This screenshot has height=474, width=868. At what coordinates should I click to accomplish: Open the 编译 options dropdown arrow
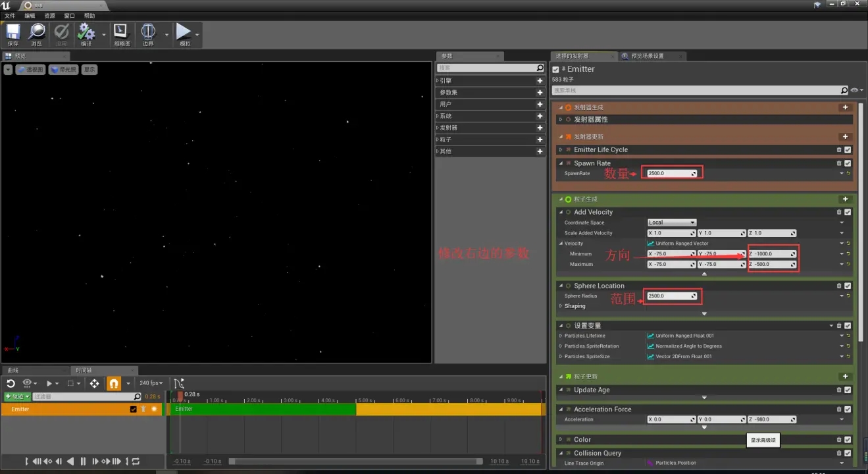[x=103, y=34]
